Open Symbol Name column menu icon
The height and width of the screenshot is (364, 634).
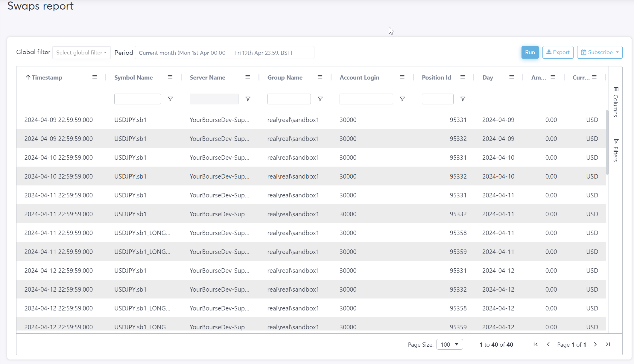pos(170,77)
